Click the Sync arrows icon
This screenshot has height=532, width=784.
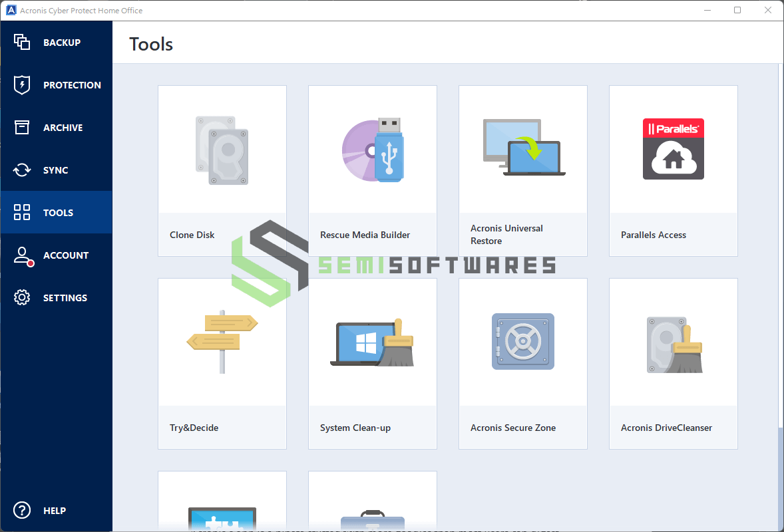coord(21,170)
